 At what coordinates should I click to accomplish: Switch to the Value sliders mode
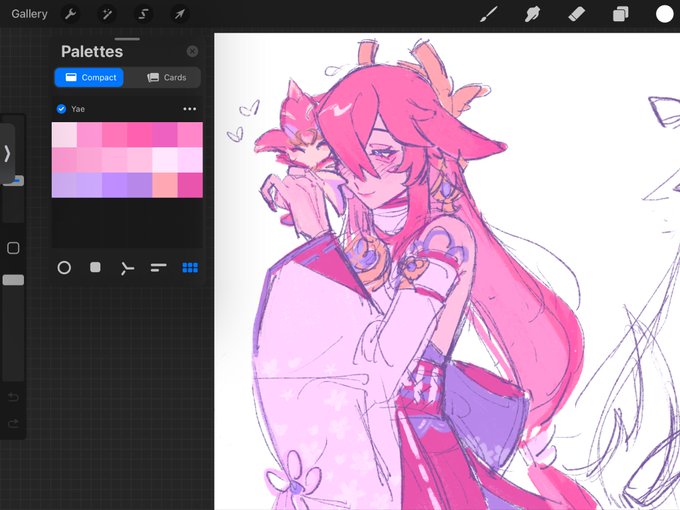pyautogui.click(x=158, y=268)
